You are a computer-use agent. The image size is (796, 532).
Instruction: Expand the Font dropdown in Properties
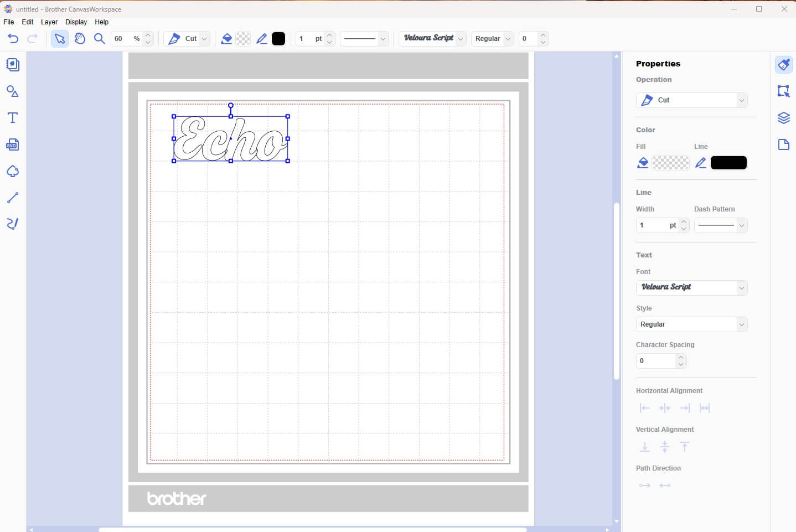pyautogui.click(x=691, y=287)
